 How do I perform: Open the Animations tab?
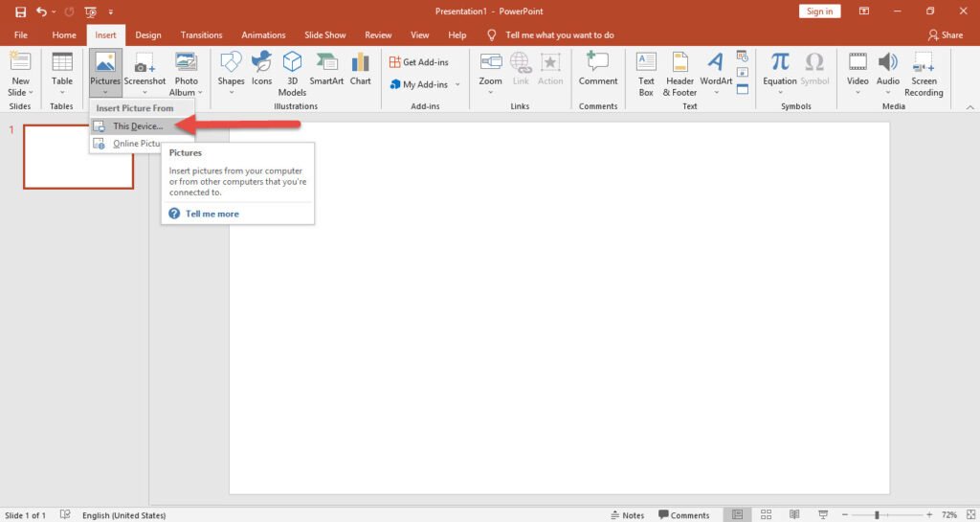tap(263, 35)
